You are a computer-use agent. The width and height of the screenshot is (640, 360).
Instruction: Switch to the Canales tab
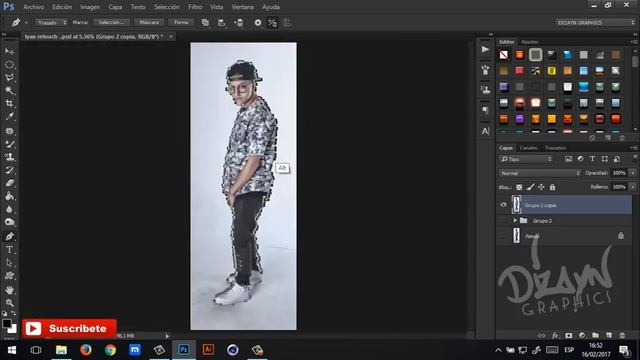tap(529, 148)
